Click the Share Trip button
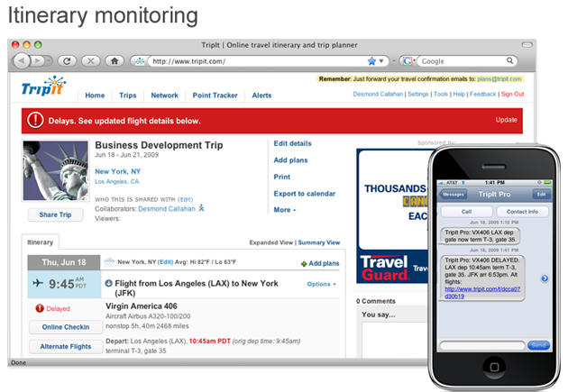 [x=55, y=214]
